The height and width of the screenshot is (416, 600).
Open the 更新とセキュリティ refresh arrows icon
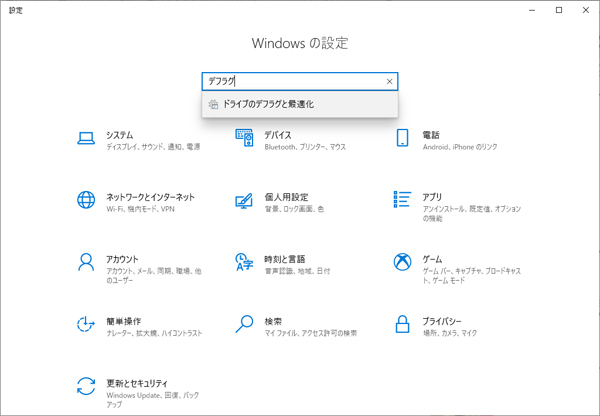[86, 386]
